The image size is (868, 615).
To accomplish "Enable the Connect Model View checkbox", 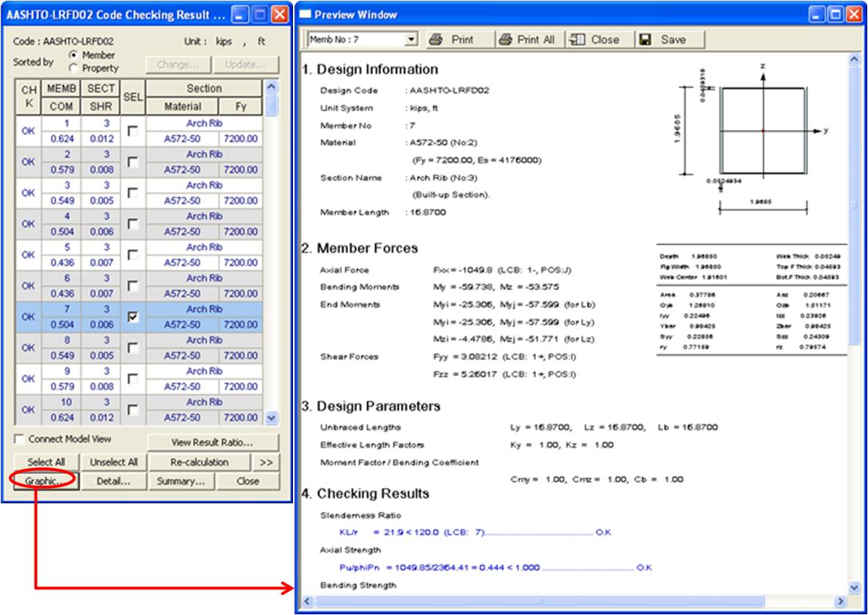I will pos(20,439).
